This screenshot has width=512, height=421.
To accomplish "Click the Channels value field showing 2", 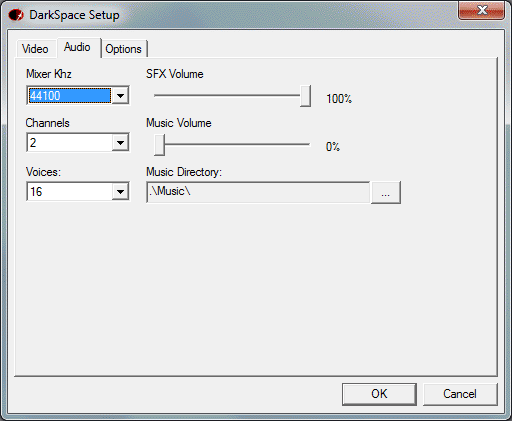I will point(70,143).
